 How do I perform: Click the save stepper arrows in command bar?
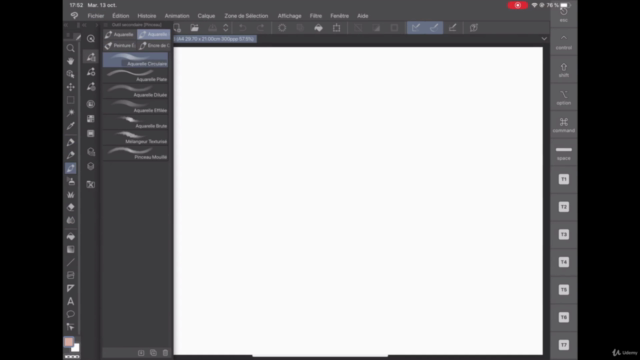point(226,28)
